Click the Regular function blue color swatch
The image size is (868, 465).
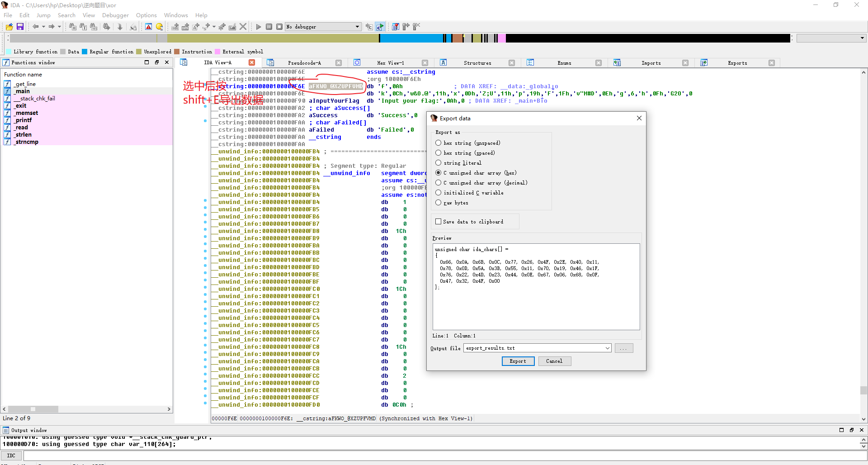coord(85,52)
